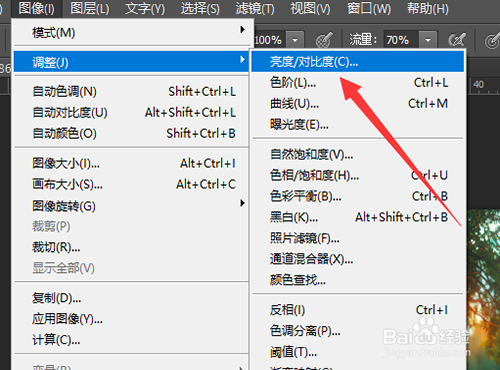Open the 图层(L) menu
The height and width of the screenshot is (370, 500).
click(90, 8)
